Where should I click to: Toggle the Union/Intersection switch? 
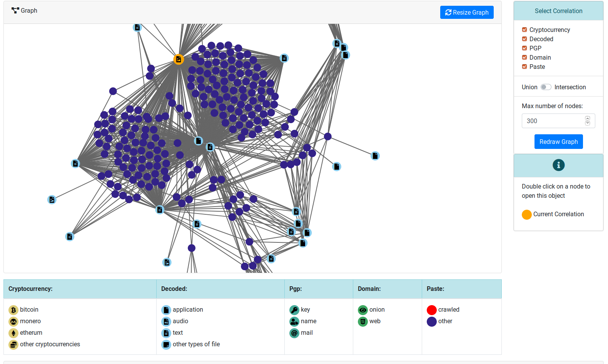click(x=546, y=87)
